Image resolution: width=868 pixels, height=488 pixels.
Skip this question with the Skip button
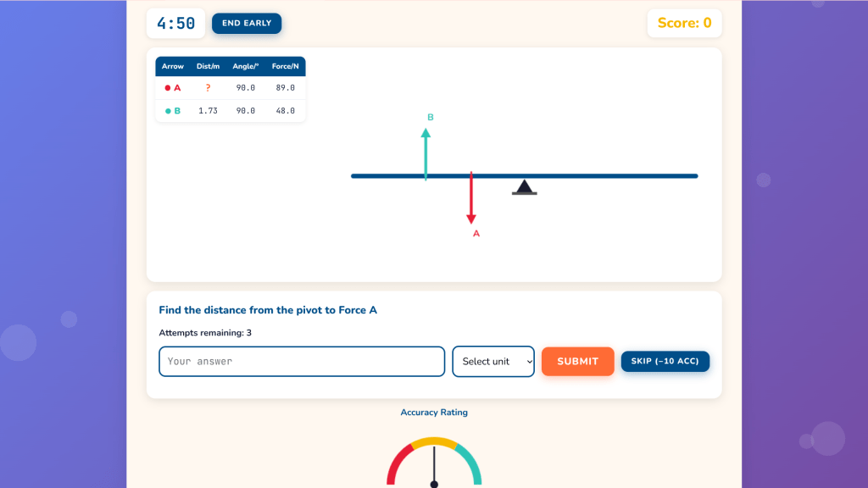pyautogui.click(x=665, y=361)
